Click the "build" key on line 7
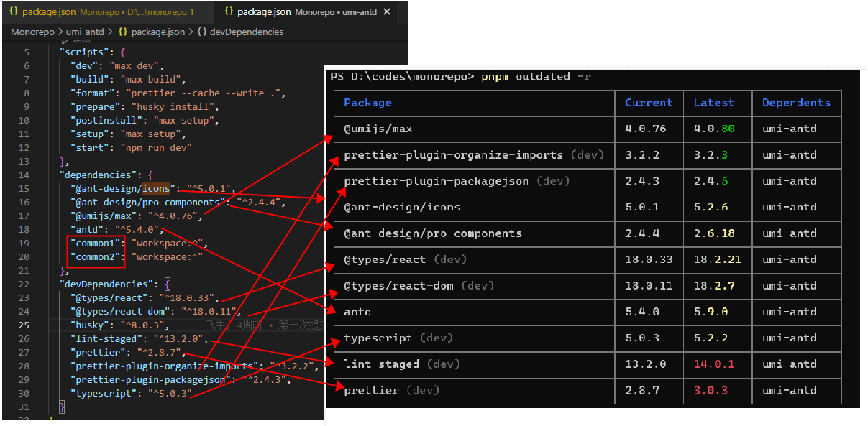Screen dimensions: 868x426 click(x=89, y=79)
